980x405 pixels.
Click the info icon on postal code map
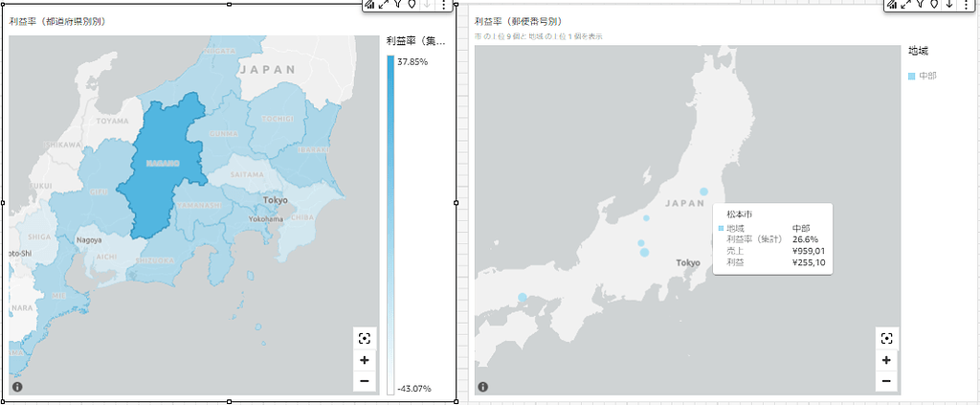(x=483, y=387)
